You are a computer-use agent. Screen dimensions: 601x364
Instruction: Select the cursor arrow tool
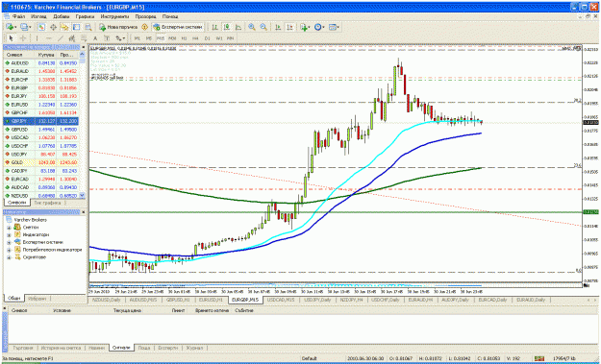coord(11,38)
